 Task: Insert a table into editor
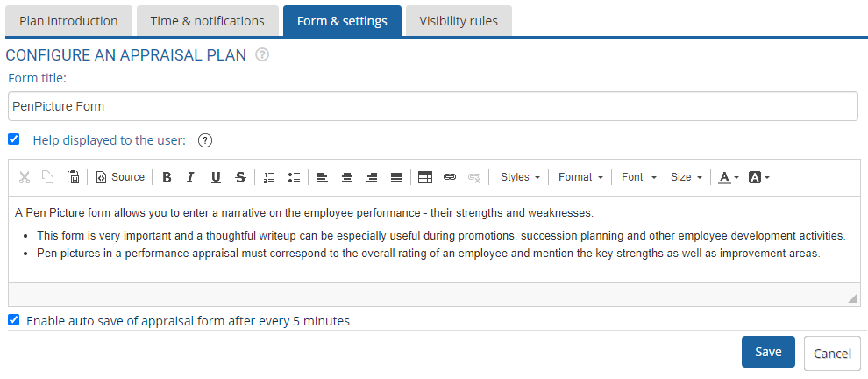tap(425, 177)
